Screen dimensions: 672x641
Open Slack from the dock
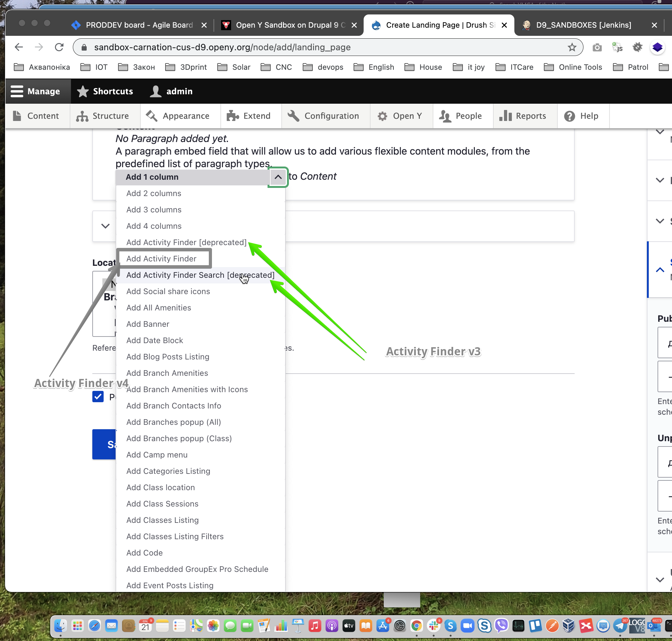(434, 625)
